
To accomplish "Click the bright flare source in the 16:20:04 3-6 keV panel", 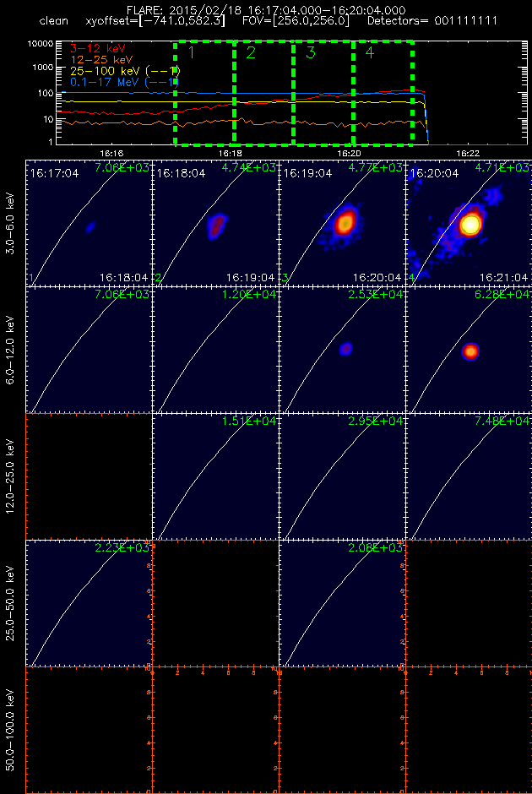I will click(470, 225).
